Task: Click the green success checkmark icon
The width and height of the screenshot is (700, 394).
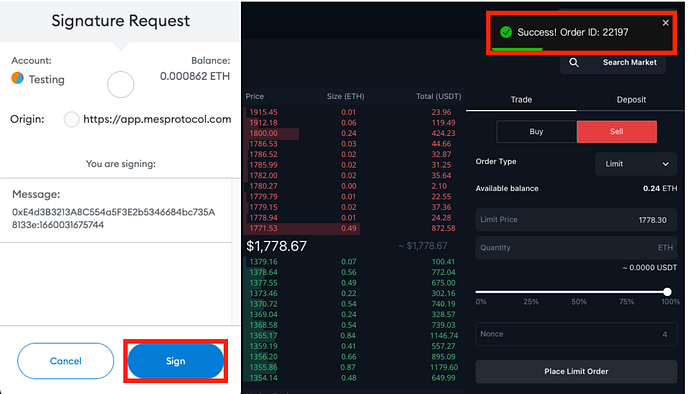Action: (x=506, y=32)
